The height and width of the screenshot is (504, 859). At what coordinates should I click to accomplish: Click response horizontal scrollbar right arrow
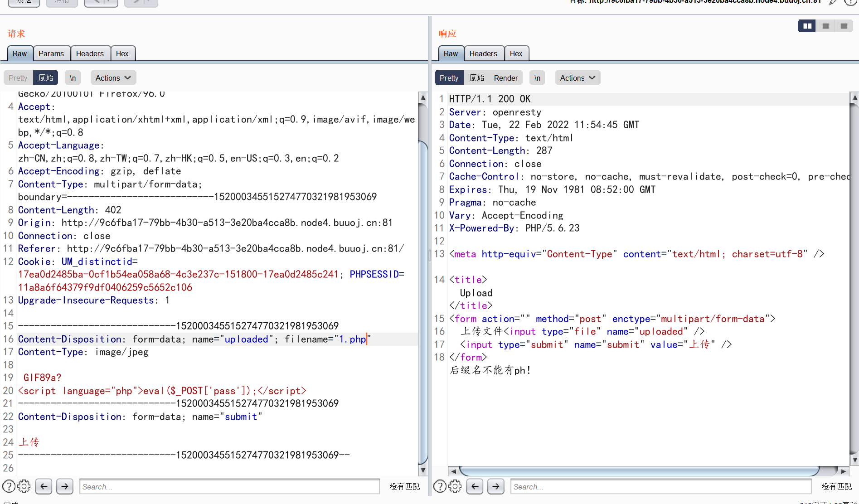point(843,471)
